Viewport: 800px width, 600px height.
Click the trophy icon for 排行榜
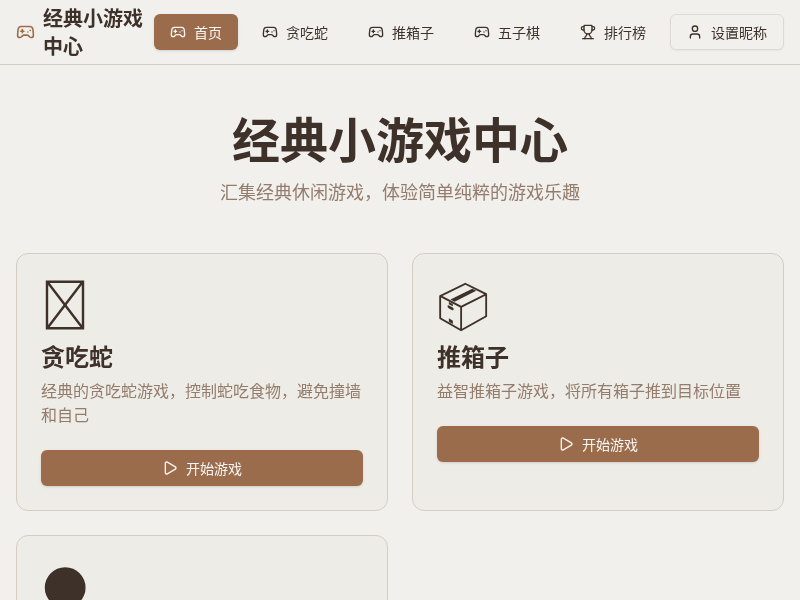pyautogui.click(x=588, y=32)
